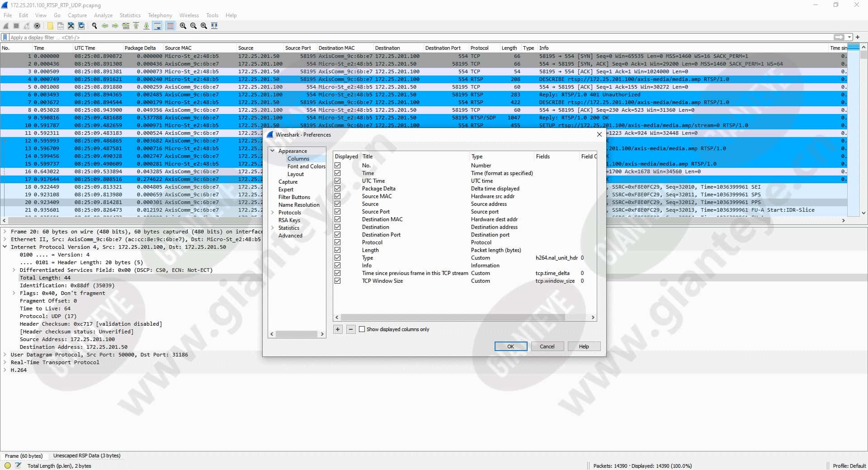This screenshot has height=470, width=868.
Task: Open expert information from the status bar circle icon
Action: pyautogui.click(x=8, y=465)
